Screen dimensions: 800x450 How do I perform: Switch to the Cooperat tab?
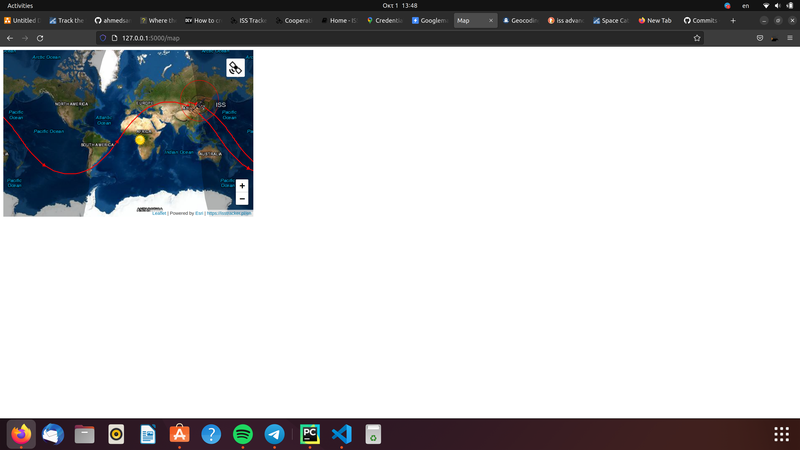pyautogui.click(x=293, y=20)
